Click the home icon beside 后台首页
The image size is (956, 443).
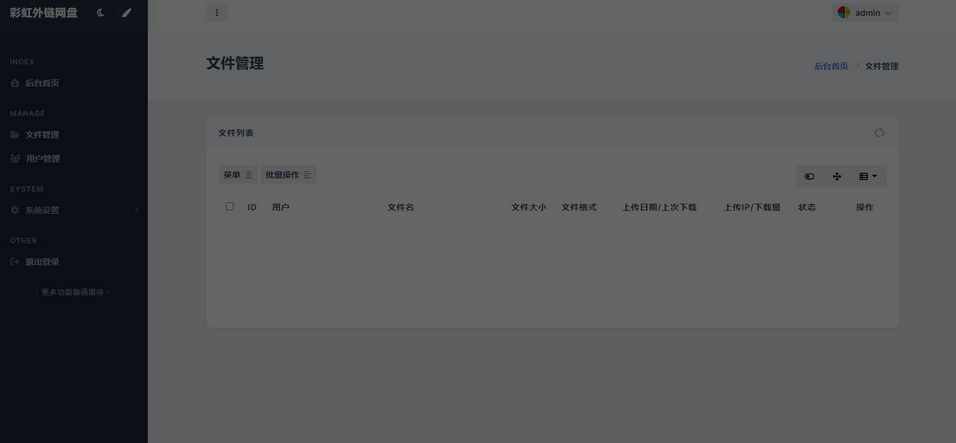tap(15, 83)
